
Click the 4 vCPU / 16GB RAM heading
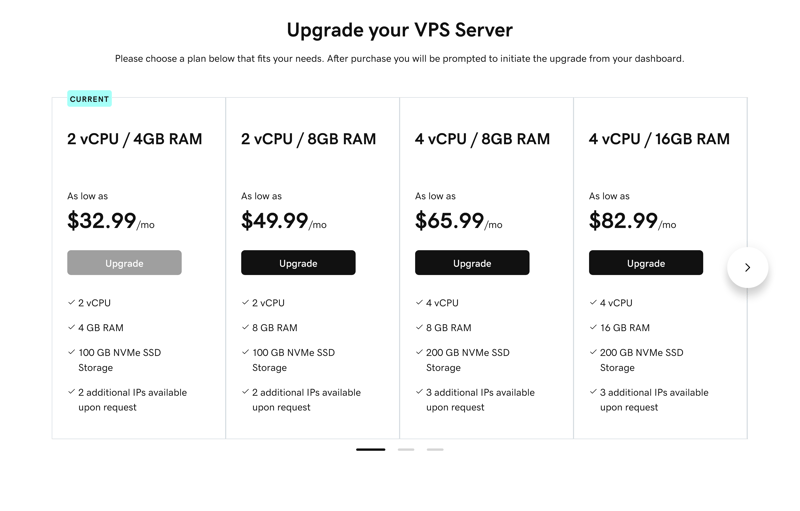click(x=659, y=139)
